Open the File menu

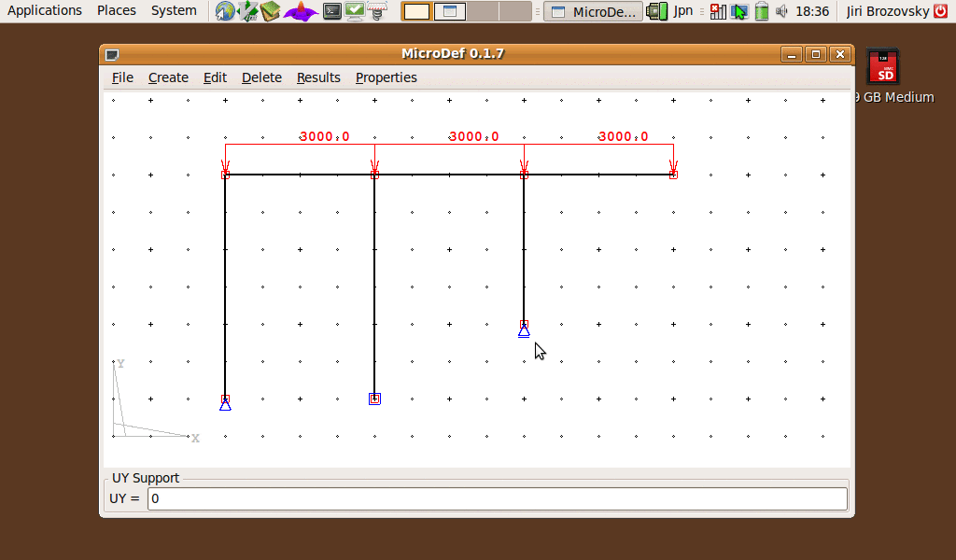(x=122, y=77)
